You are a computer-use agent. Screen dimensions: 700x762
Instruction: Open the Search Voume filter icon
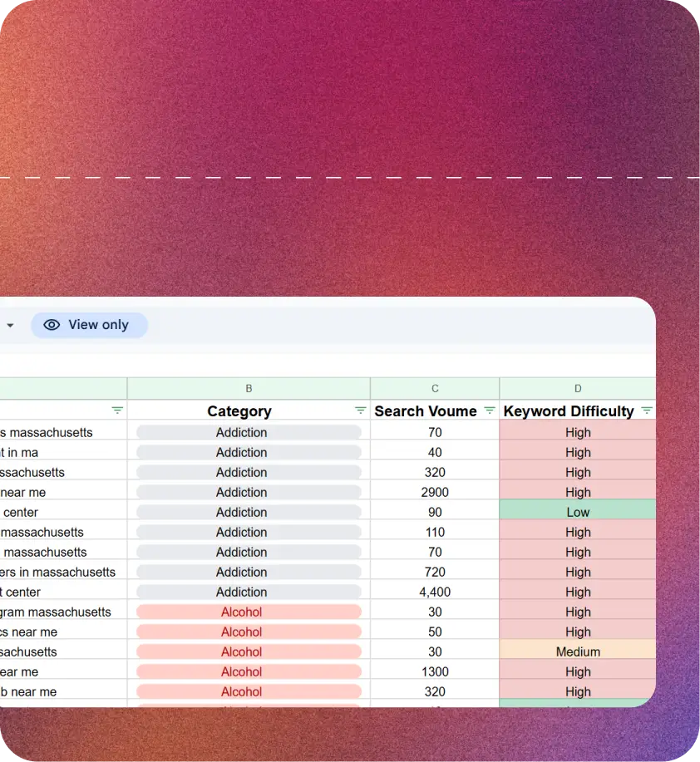point(489,410)
